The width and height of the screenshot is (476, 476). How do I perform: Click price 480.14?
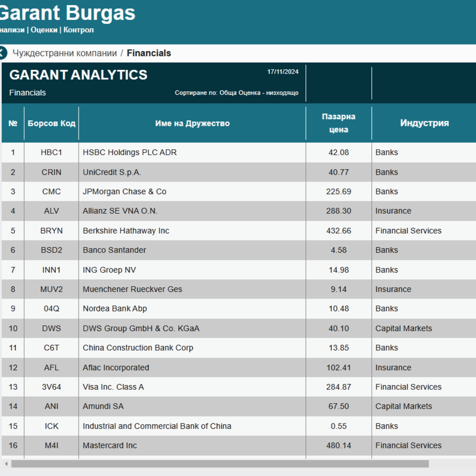pyautogui.click(x=339, y=446)
